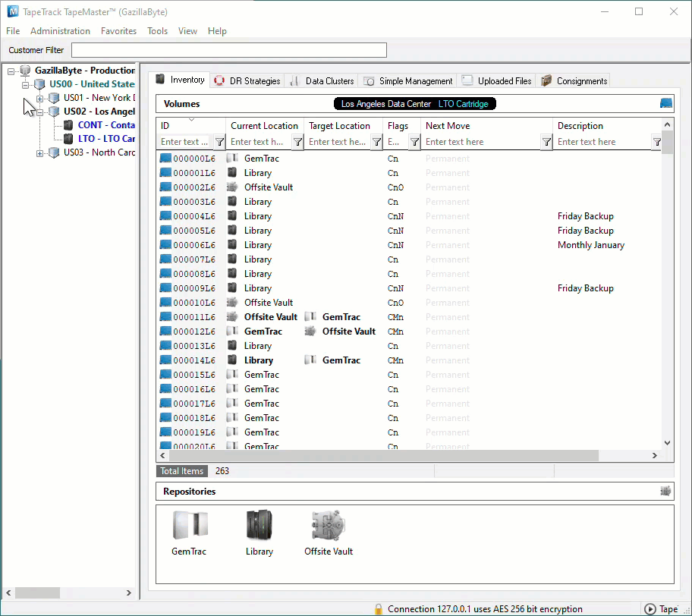Switch to the DR Strategies tab

(x=247, y=80)
